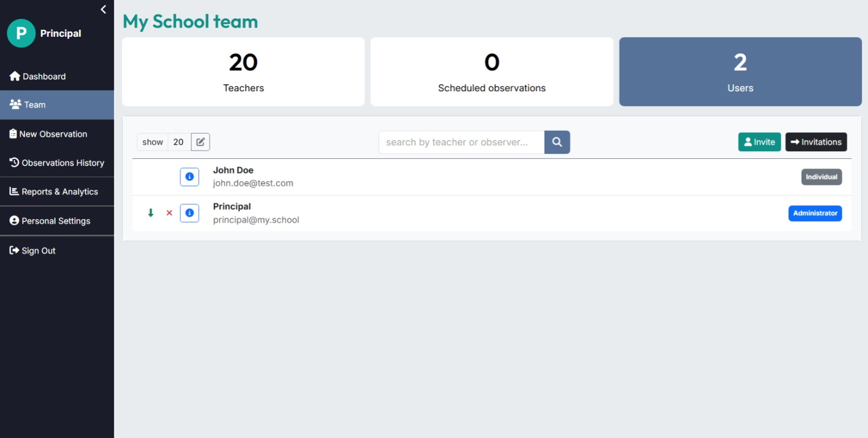Select Team in the sidebar

click(x=57, y=105)
